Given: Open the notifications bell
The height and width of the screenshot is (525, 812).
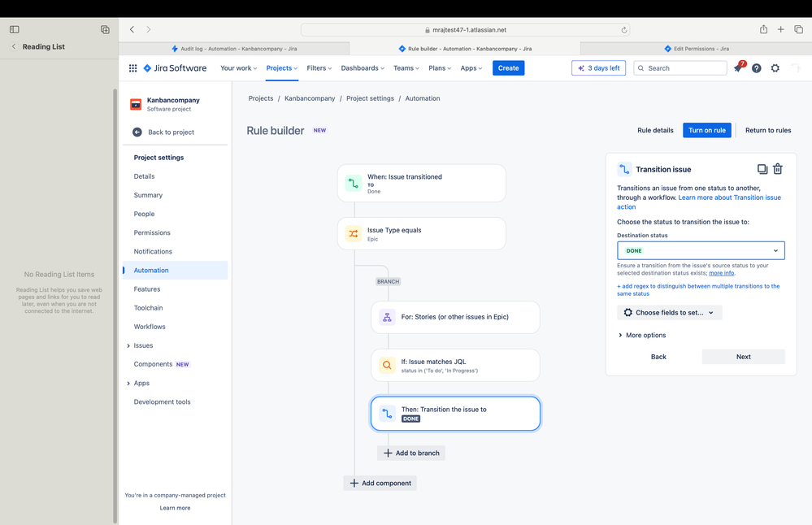Looking at the screenshot, I should tap(738, 67).
